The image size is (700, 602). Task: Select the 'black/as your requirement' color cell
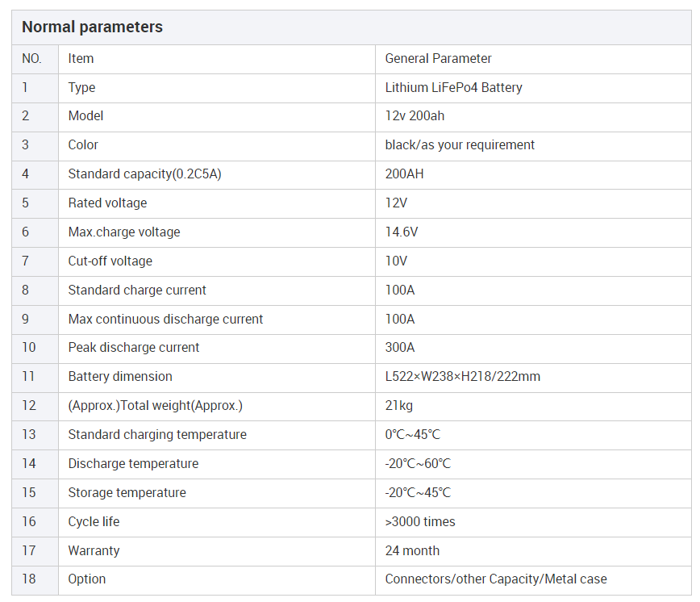click(x=460, y=145)
